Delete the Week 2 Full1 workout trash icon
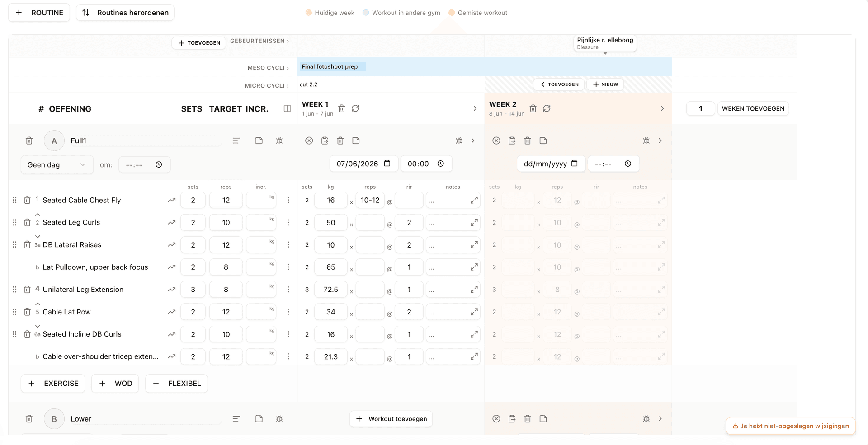 click(528, 141)
